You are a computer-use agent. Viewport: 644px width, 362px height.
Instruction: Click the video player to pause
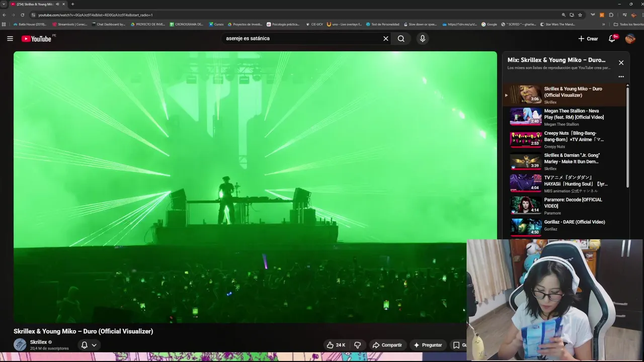pos(255,187)
